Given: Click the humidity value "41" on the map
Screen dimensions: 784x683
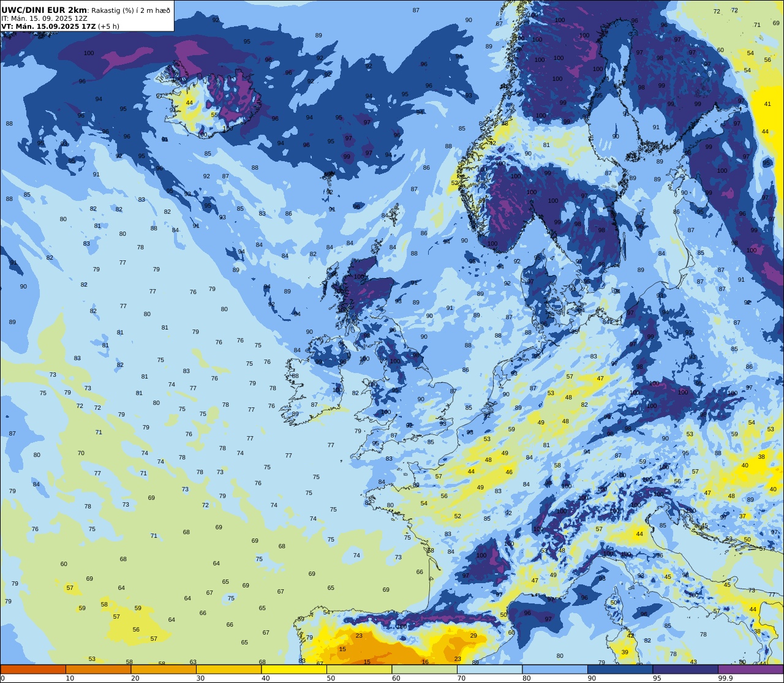Looking at the screenshot, I should click(x=767, y=104).
